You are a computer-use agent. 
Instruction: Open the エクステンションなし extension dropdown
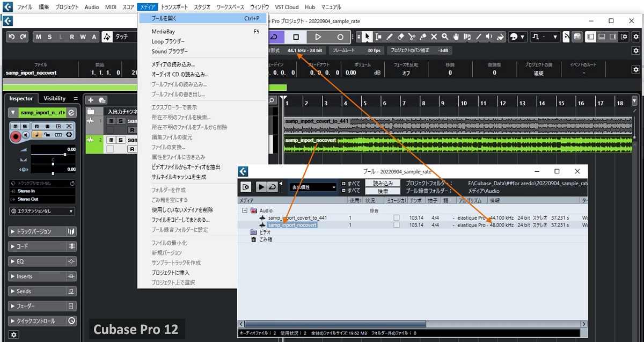tap(42, 211)
